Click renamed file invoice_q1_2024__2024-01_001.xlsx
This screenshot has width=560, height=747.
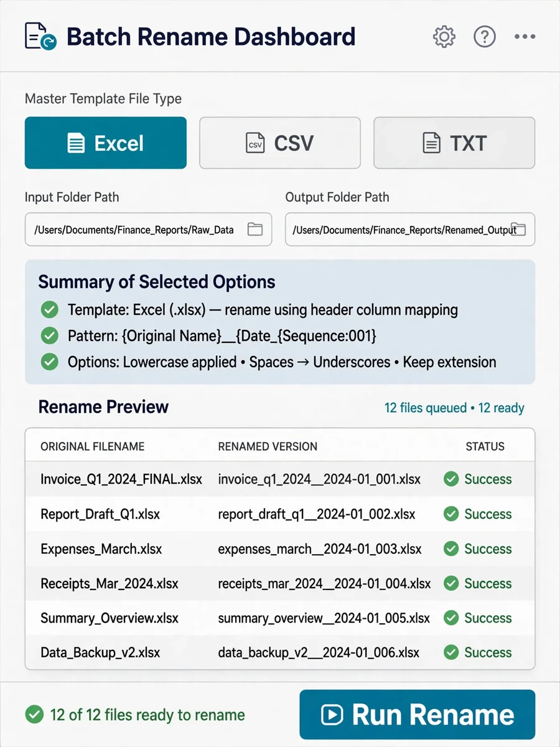[319, 479]
